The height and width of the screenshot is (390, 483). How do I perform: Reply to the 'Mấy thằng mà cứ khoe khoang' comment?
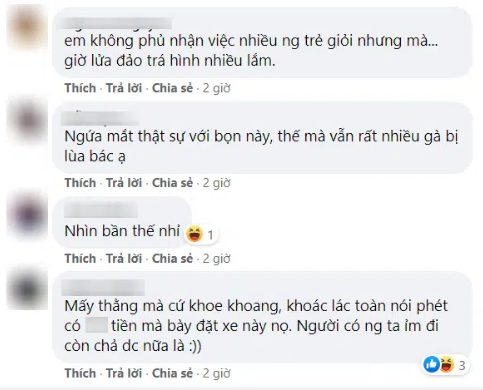click(x=124, y=373)
